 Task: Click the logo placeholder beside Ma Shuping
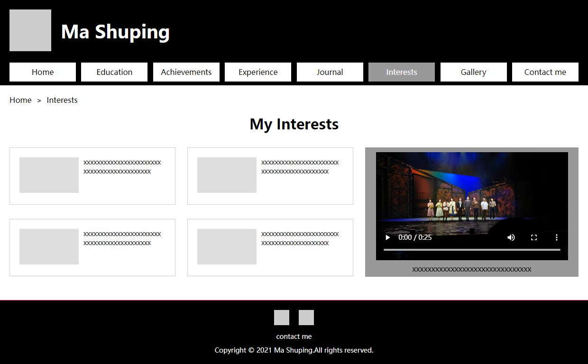pos(30,30)
